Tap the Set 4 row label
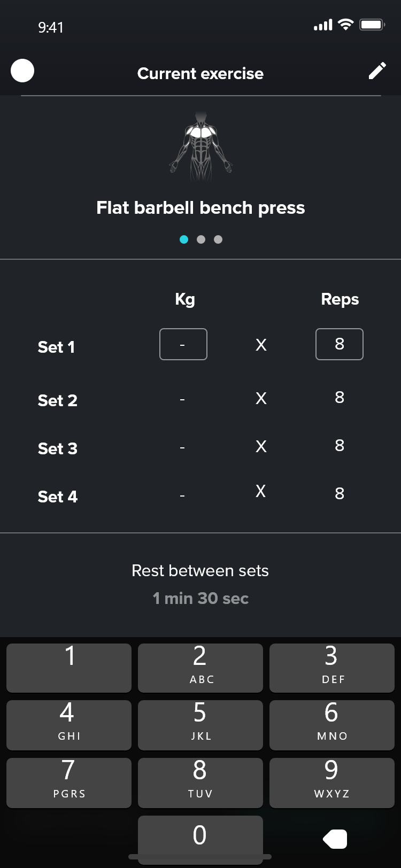This screenshot has height=868, width=401. tap(58, 497)
